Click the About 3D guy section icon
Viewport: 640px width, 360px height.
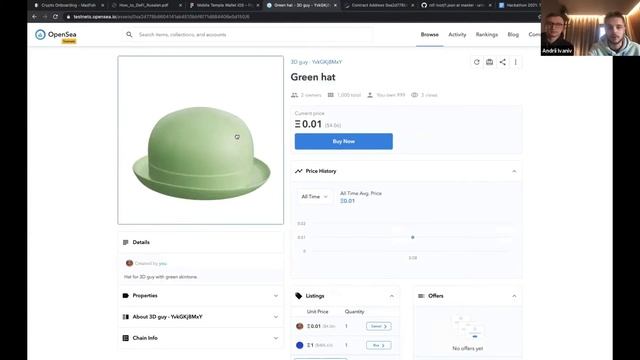point(126,317)
